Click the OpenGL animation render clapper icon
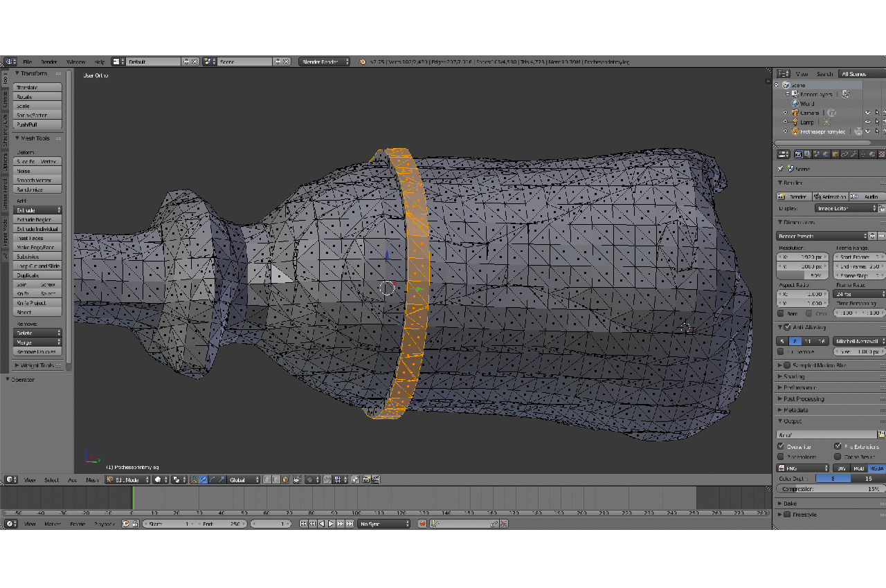This screenshot has width=886, height=588. (x=374, y=479)
